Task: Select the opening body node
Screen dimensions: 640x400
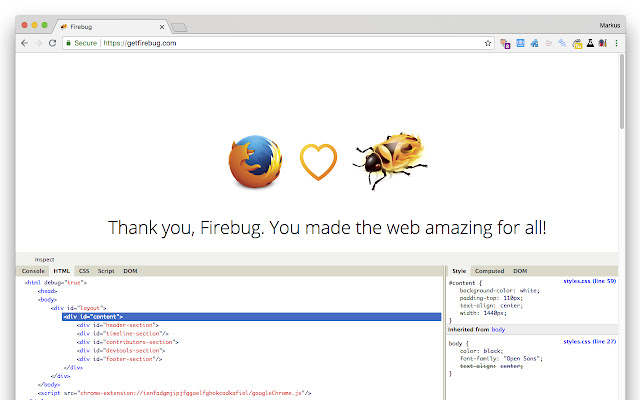Action: pos(47,300)
